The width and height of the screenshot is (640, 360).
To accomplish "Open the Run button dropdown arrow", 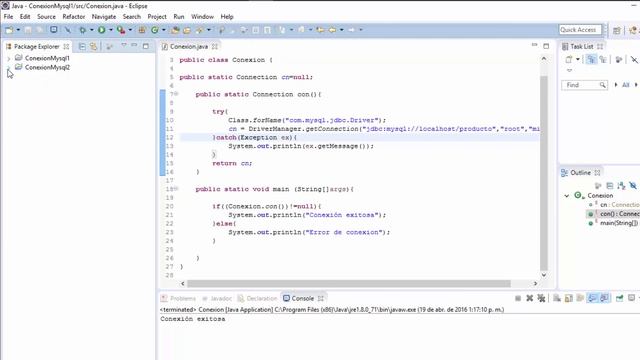I will click(110, 30).
